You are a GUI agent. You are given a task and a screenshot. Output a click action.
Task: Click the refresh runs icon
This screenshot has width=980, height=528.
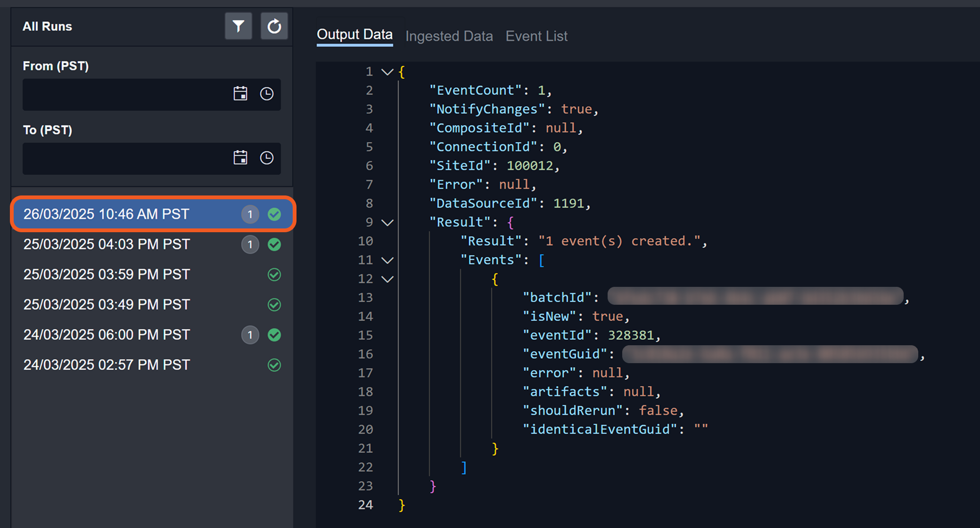coord(274,26)
